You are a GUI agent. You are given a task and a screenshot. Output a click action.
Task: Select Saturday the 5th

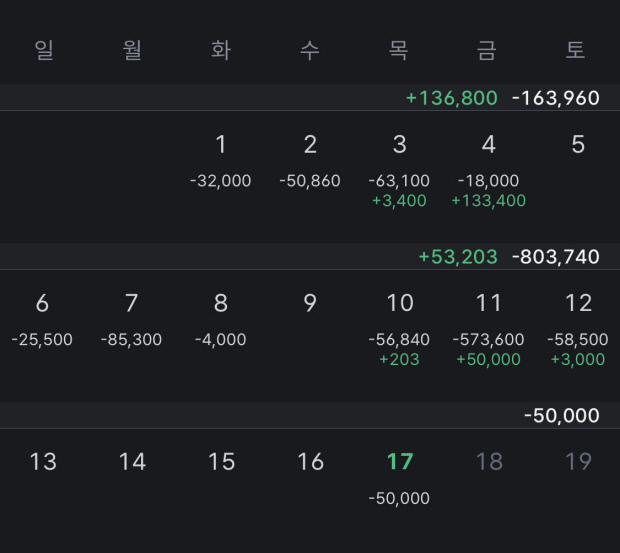tap(577, 146)
